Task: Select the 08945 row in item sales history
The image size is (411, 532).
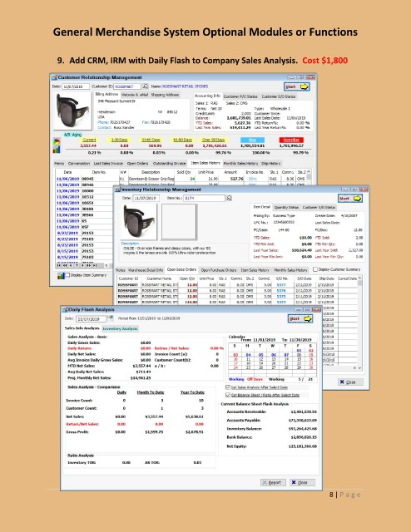Action: pos(182,179)
